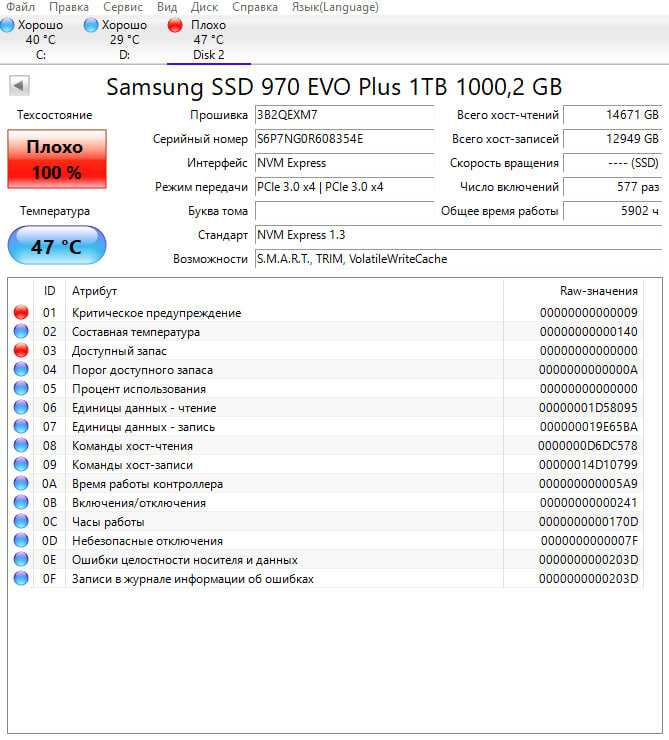The width and height of the screenshot is (669, 740).
Task: Click raw value 00000014D10799
Action: click(x=588, y=465)
